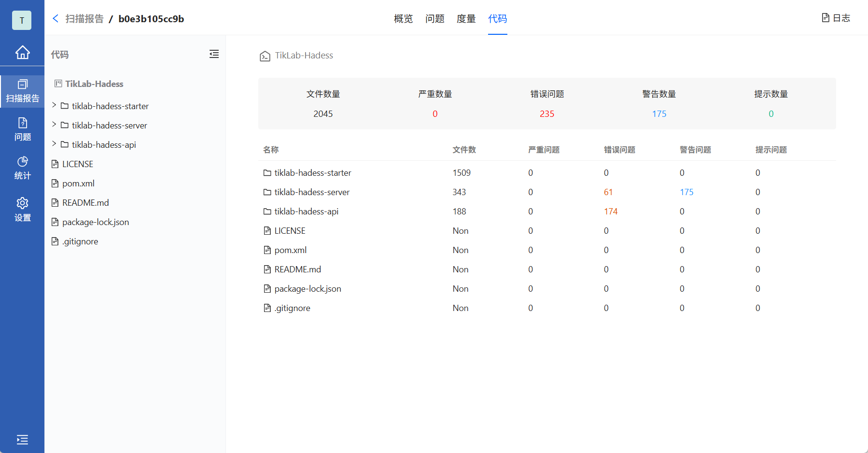
Task: Expand tiklab-hadess-server folder in tree
Action: [x=54, y=125]
